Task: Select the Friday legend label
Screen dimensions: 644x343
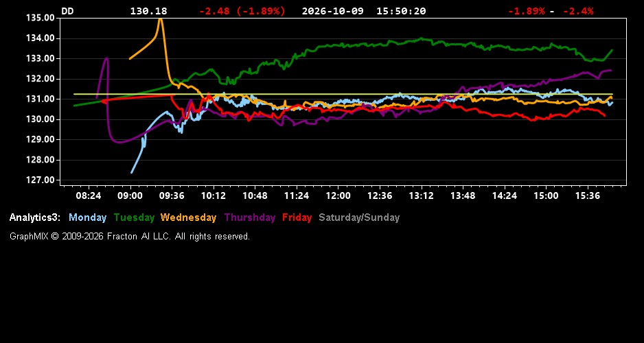Action: (x=297, y=218)
